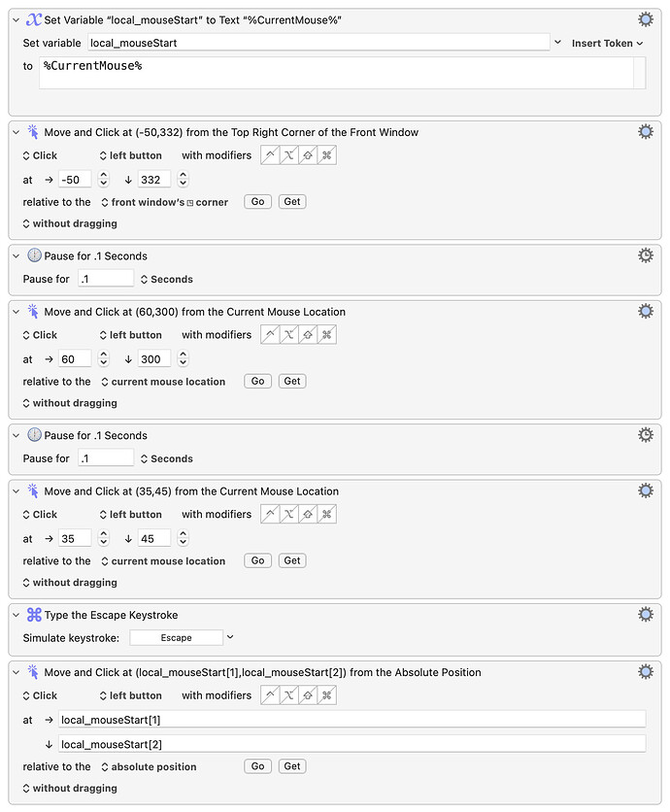Increment the horizontal 60 value stepper
670x812 pixels.
pyautogui.click(x=104, y=355)
